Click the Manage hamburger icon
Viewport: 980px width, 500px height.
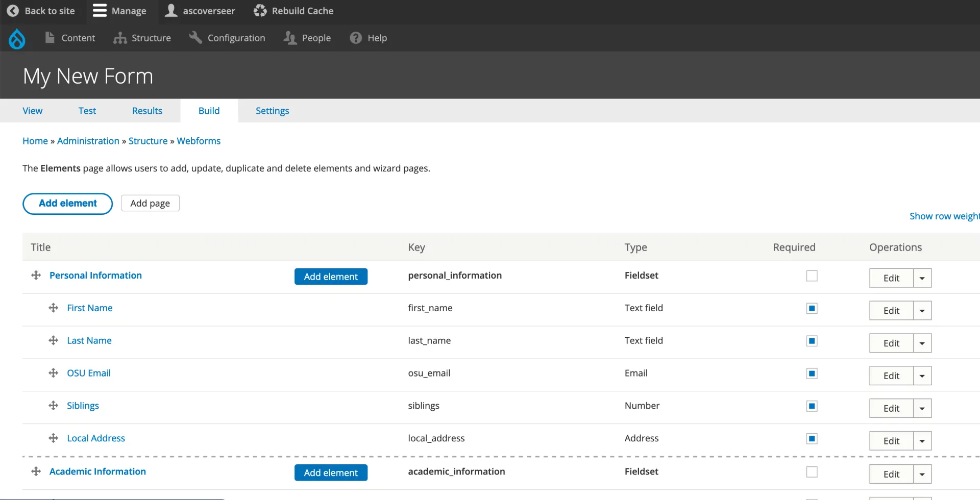(100, 11)
